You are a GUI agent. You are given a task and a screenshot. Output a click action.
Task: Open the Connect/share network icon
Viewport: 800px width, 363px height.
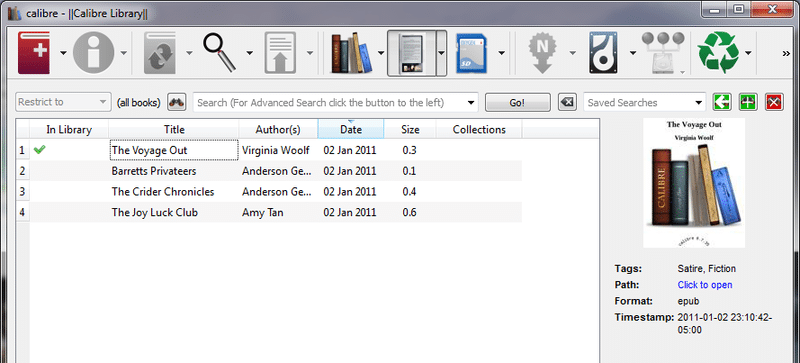click(663, 53)
